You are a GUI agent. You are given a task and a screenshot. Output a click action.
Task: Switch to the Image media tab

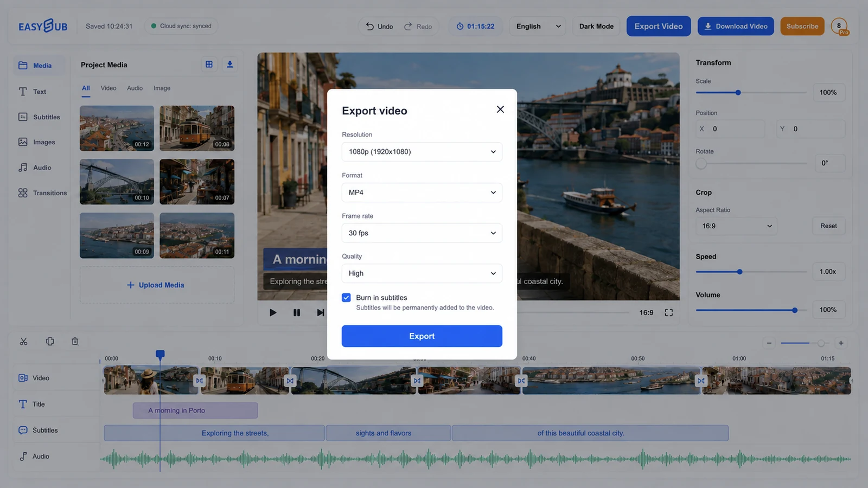point(162,88)
